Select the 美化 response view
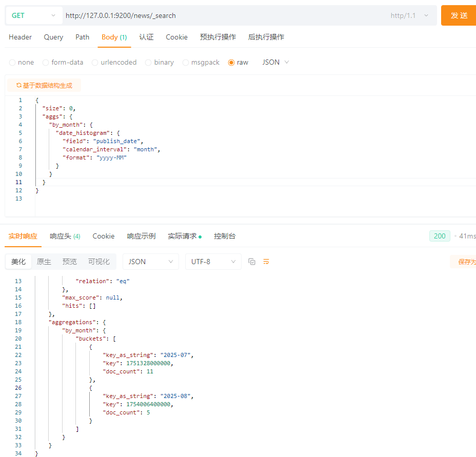 [18, 262]
